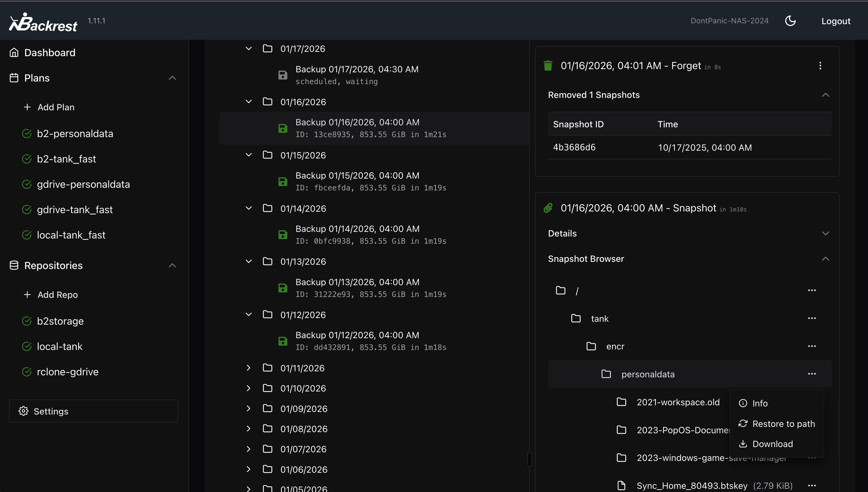Screen dimensions: 868x492
Task: Open ellipsis menu for Sync_Home_80493.btskey file
Action: point(812,486)
